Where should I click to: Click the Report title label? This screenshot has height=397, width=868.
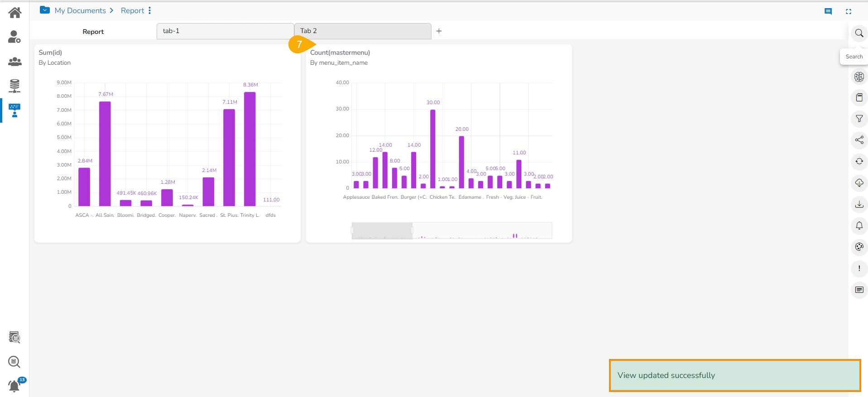pyautogui.click(x=93, y=32)
